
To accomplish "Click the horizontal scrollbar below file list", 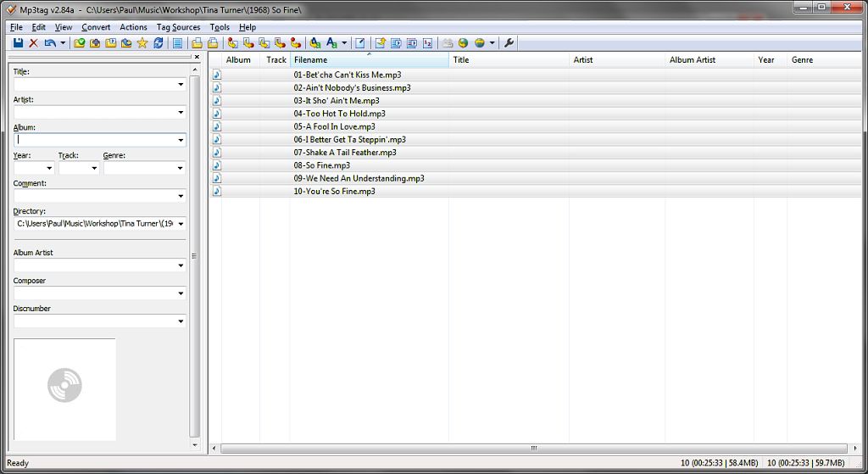I will pos(534,448).
